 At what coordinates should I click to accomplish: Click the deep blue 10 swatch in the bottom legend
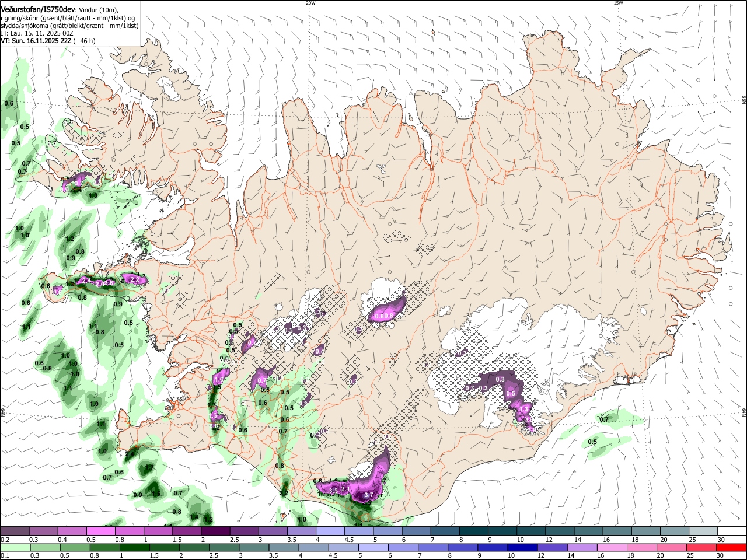click(522, 547)
